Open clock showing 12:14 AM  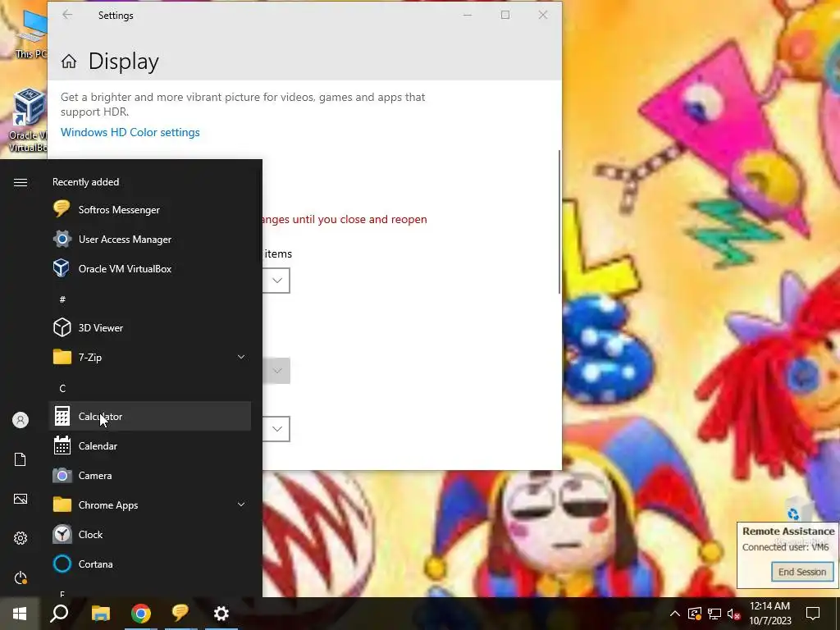[x=769, y=614]
